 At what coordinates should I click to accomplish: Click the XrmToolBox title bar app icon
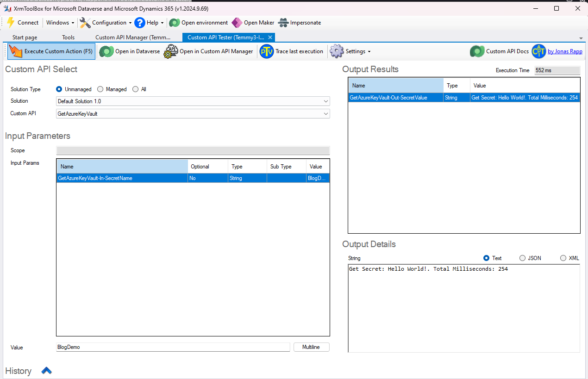pos(7,8)
